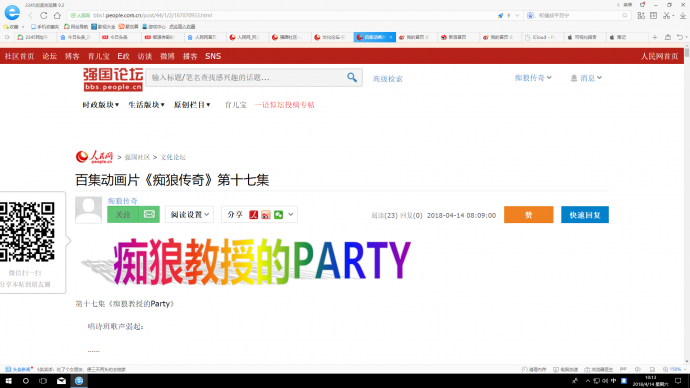Image resolution: width=690 pixels, height=388 pixels.
Task: Click the rocket accelerate icon in the address bar
Action: click(500, 15)
